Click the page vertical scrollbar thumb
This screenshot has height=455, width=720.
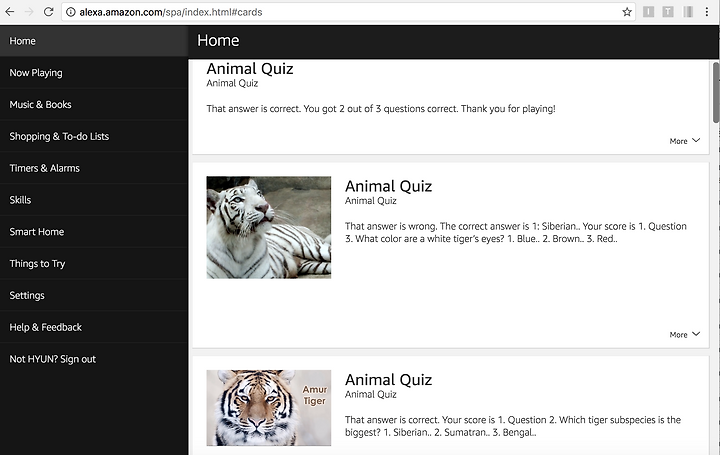coord(716,93)
